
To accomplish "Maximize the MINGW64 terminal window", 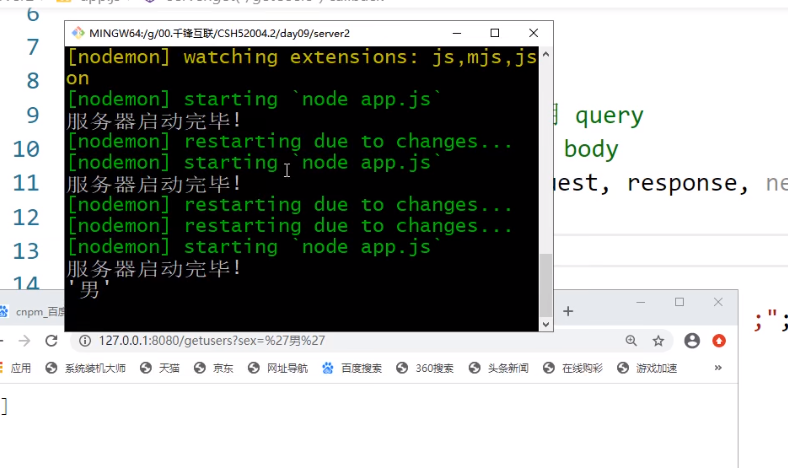I will tap(495, 33).
